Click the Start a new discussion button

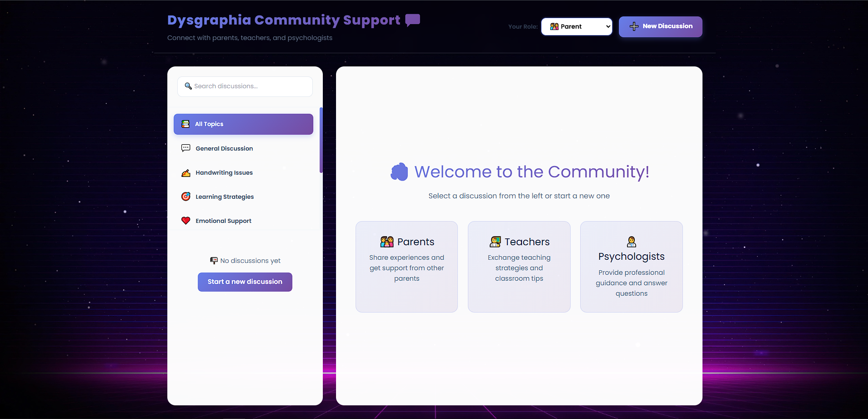[x=245, y=282]
